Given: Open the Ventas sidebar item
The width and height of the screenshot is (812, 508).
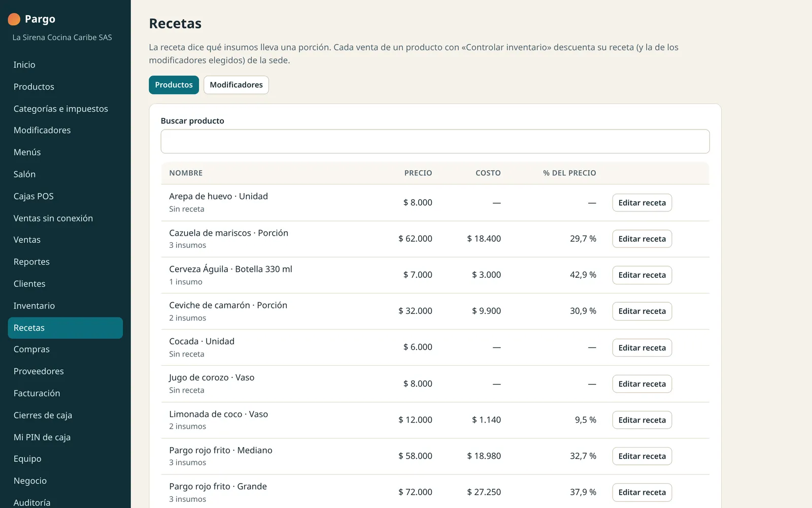Looking at the screenshot, I should pos(65,240).
